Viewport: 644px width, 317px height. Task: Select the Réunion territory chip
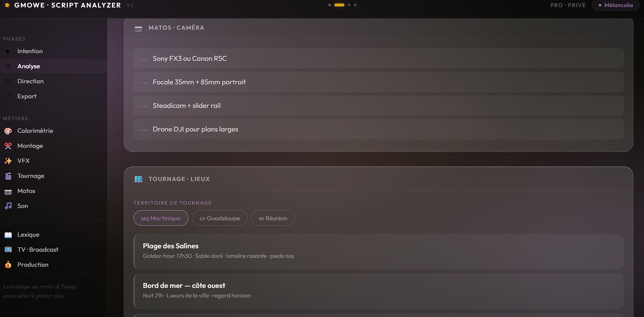pyautogui.click(x=273, y=218)
